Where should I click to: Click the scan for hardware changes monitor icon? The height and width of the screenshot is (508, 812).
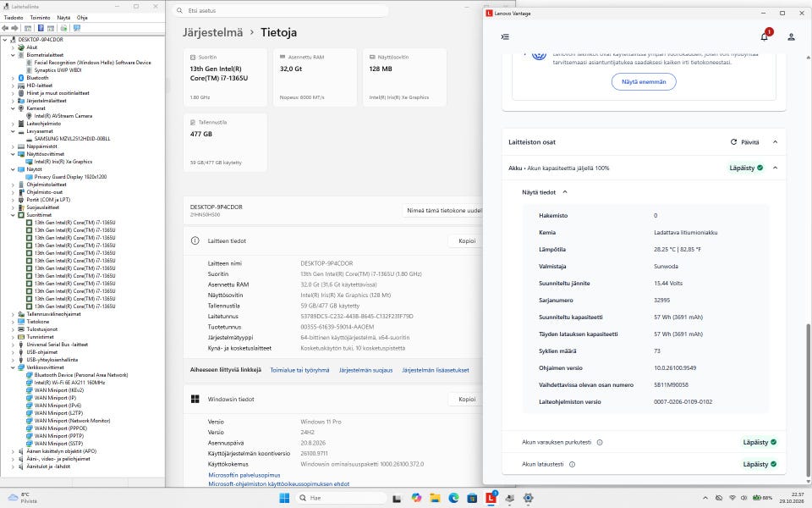[x=77, y=28]
